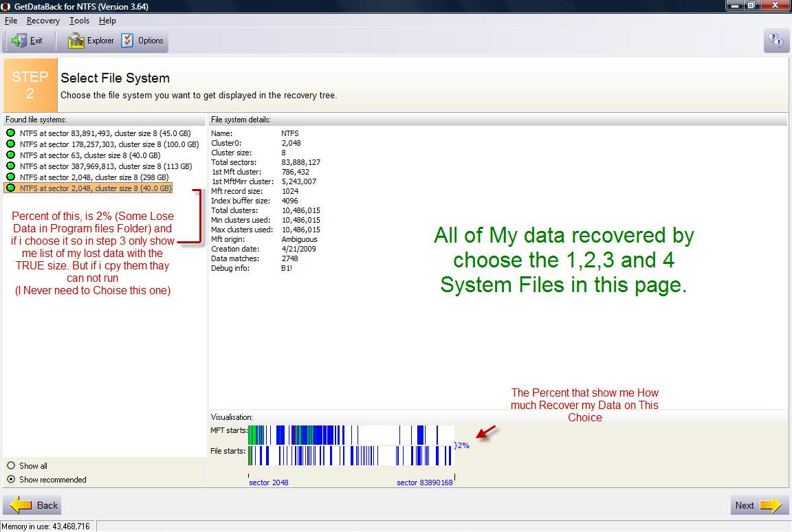Select NTFS at sector 63 (40.0 GB)
792x532 pixels.
(x=90, y=155)
